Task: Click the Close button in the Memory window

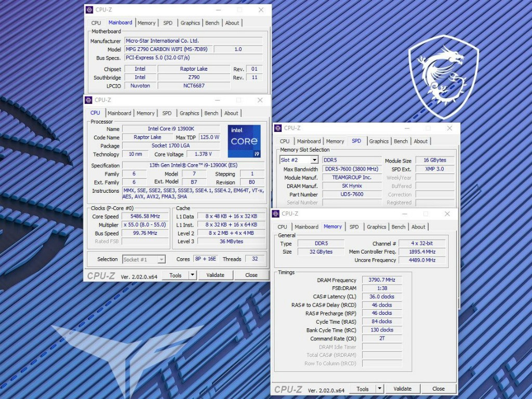Action: (438, 389)
